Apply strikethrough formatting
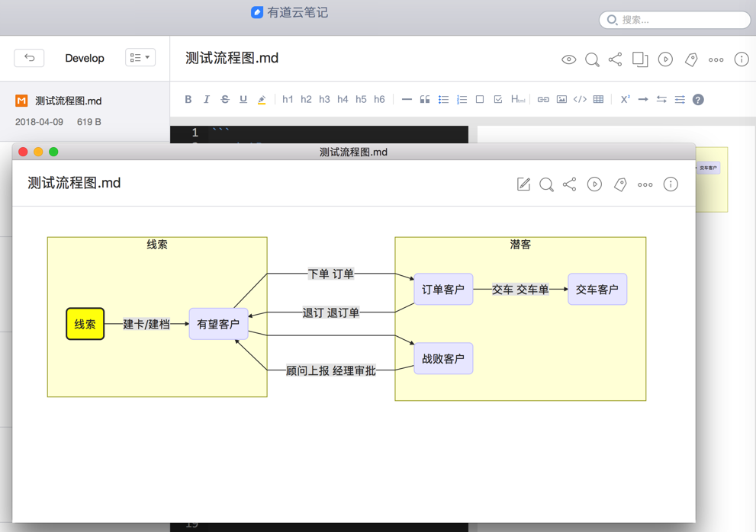 (x=225, y=99)
